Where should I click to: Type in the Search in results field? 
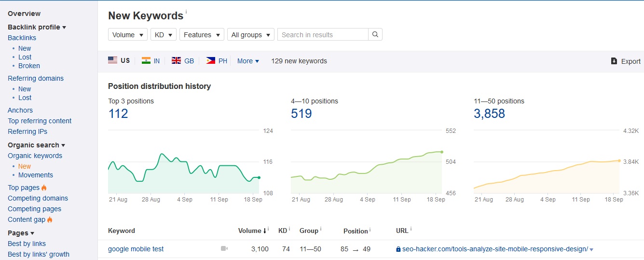tap(322, 35)
